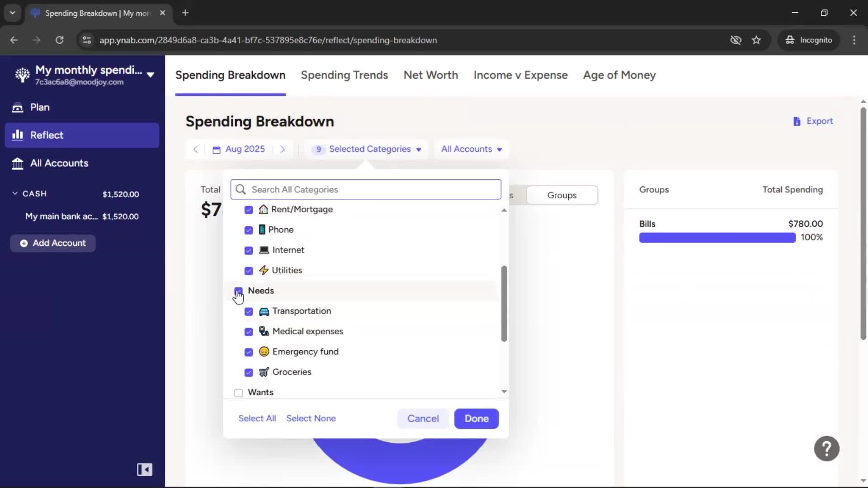
Task: Select the Spending Breakdown tab
Action: click(230, 75)
